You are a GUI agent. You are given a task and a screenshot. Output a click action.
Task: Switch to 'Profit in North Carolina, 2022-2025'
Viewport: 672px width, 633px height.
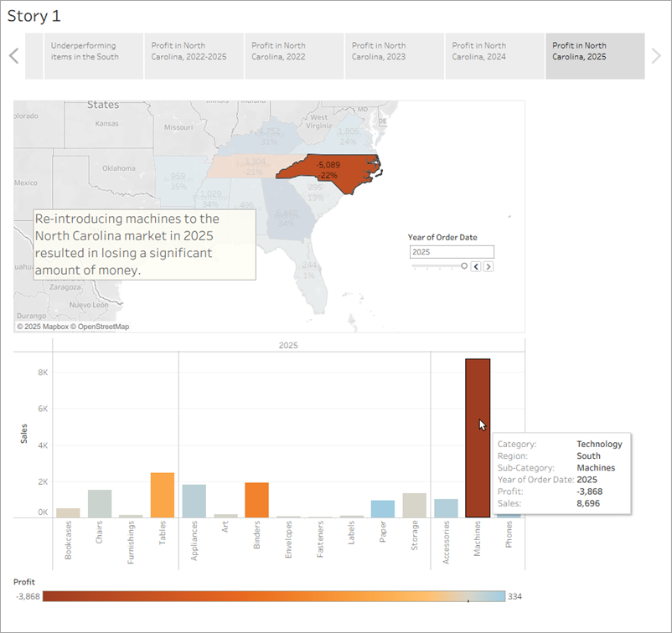click(194, 55)
